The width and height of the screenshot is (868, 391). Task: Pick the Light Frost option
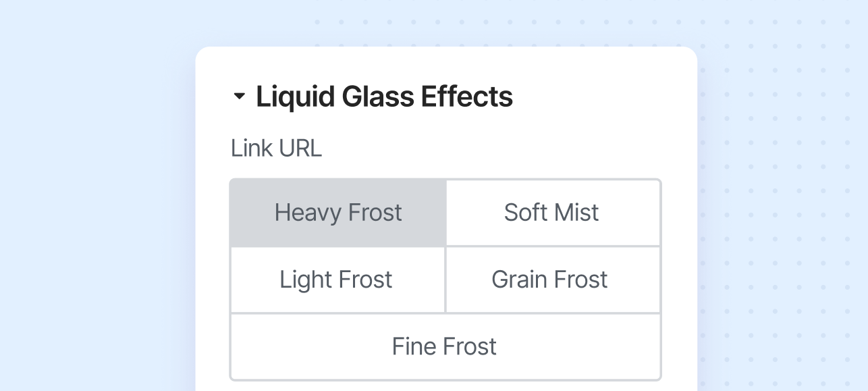[x=336, y=280]
